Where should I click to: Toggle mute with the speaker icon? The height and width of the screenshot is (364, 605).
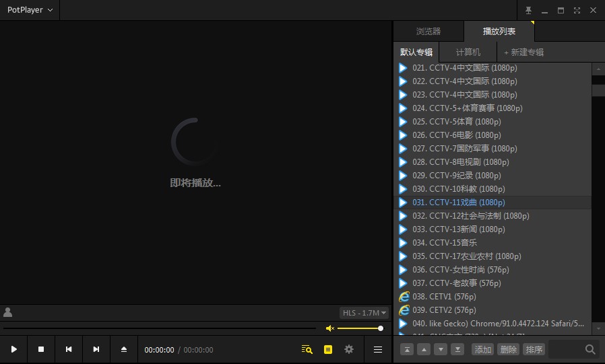330,328
